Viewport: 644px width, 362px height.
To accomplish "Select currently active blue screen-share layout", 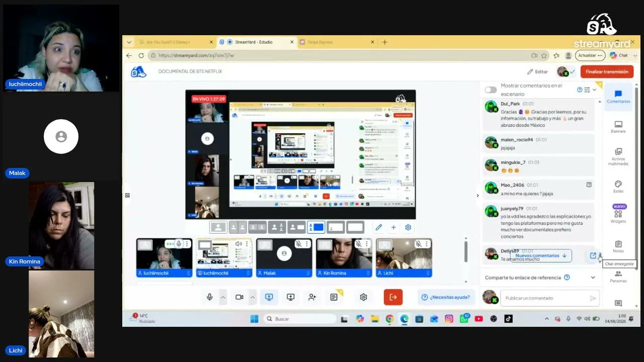I will tap(316, 227).
